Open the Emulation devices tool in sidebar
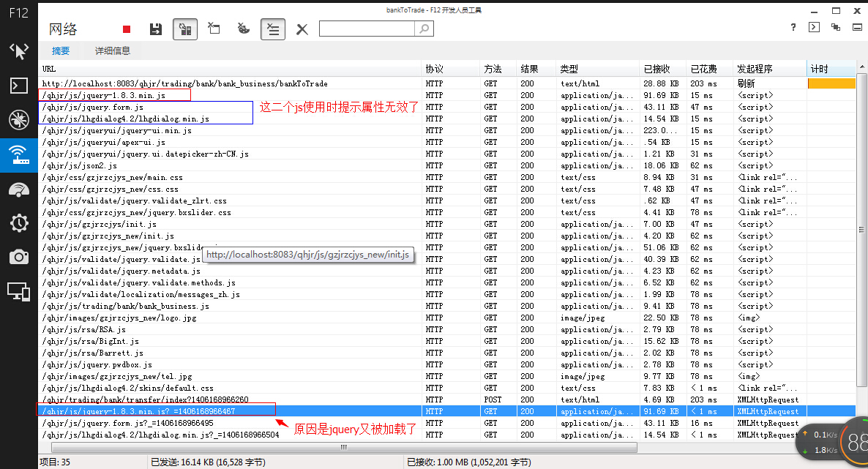Screen dimensions: 868x469 [x=18, y=291]
